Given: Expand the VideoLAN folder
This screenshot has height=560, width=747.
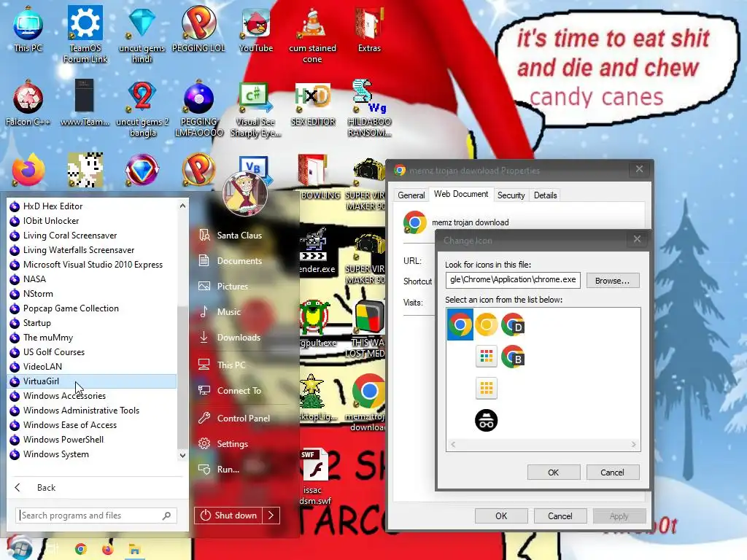Looking at the screenshot, I should pos(93,367).
